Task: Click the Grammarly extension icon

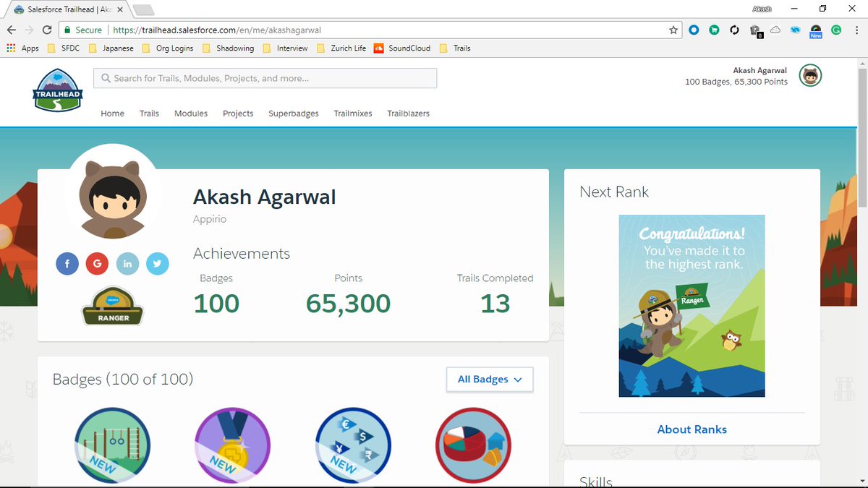Action: tap(836, 30)
